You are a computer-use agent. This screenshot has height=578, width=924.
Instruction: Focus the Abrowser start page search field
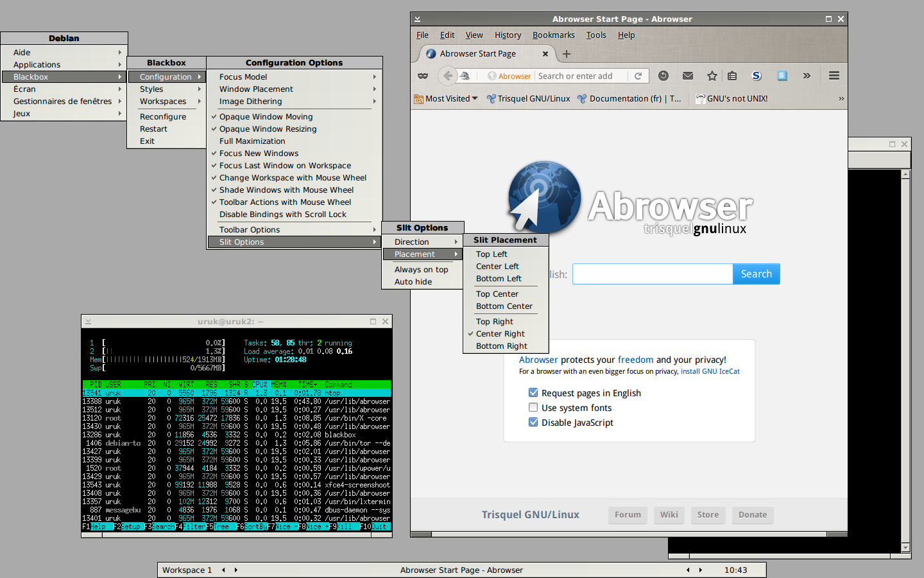(x=653, y=274)
